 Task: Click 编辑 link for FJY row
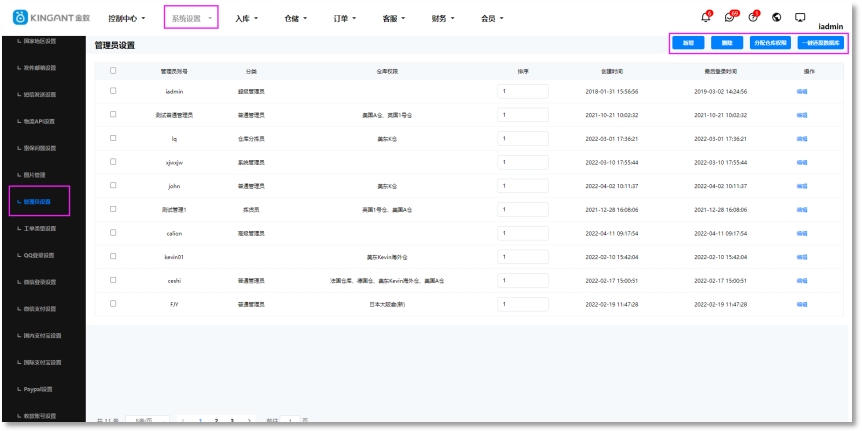coord(802,305)
